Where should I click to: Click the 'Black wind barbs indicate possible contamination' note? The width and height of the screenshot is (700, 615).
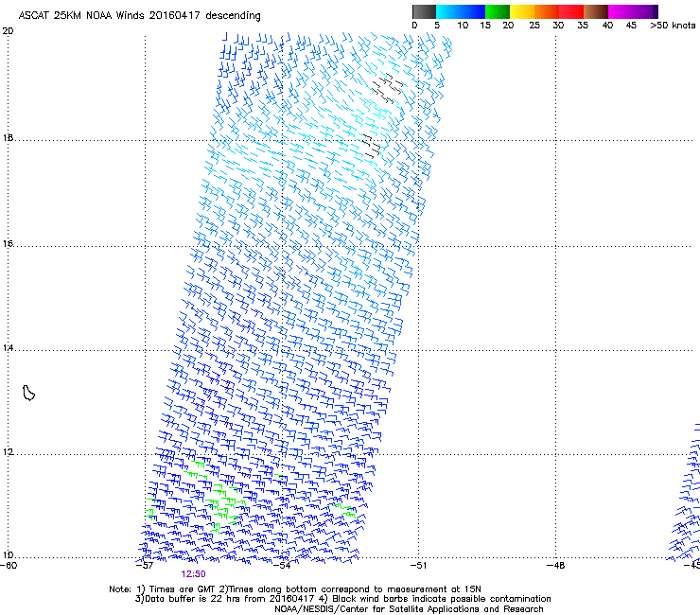coord(442,599)
